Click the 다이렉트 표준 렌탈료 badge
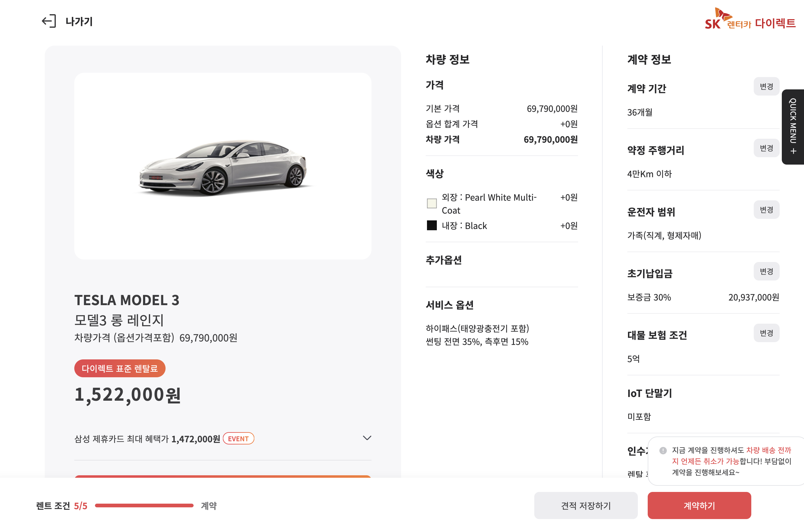The width and height of the screenshot is (804, 532). 120,368
